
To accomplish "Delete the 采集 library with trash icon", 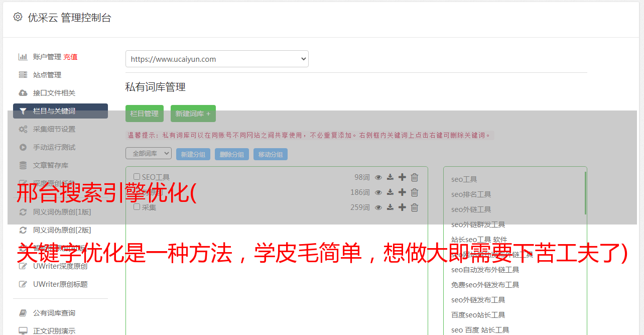I will (x=415, y=207).
